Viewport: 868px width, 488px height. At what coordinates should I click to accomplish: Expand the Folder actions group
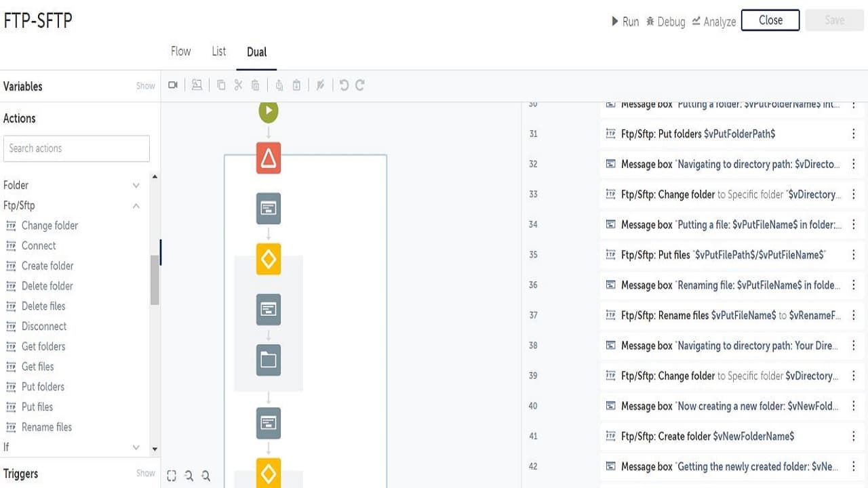coord(136,185)
